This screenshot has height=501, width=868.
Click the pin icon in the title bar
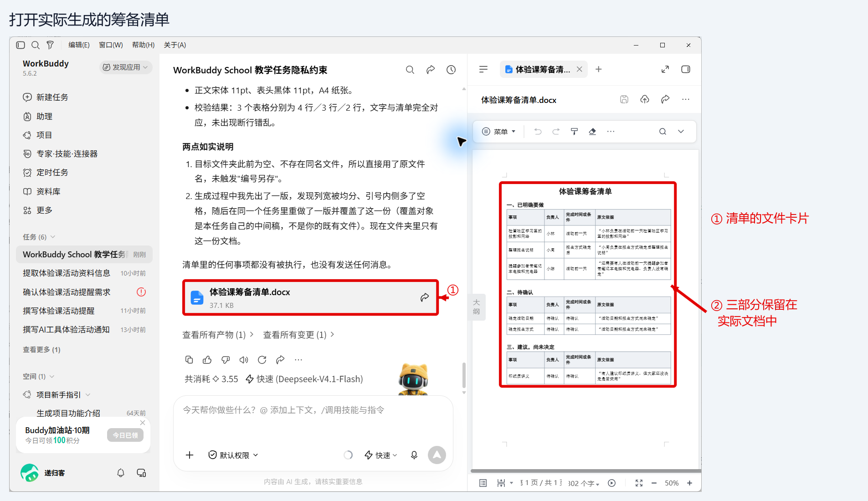[x=50, y=45]
